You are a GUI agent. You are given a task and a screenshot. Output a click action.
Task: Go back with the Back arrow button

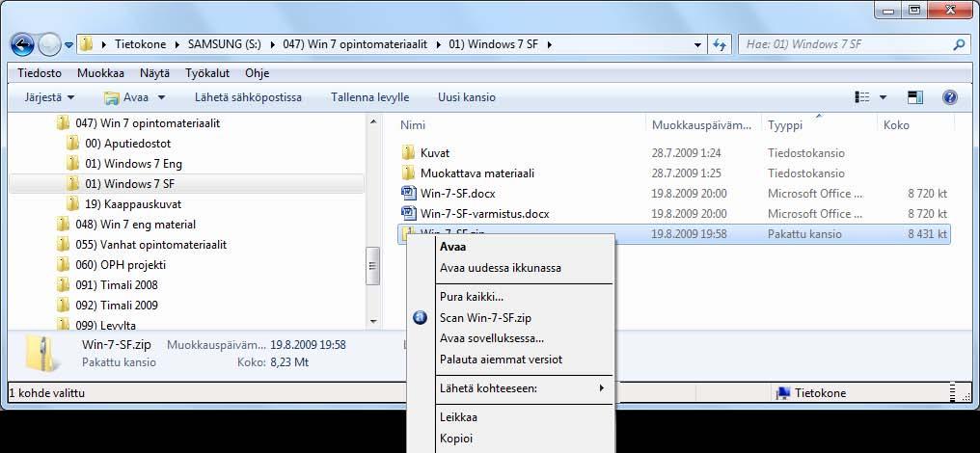22,44
